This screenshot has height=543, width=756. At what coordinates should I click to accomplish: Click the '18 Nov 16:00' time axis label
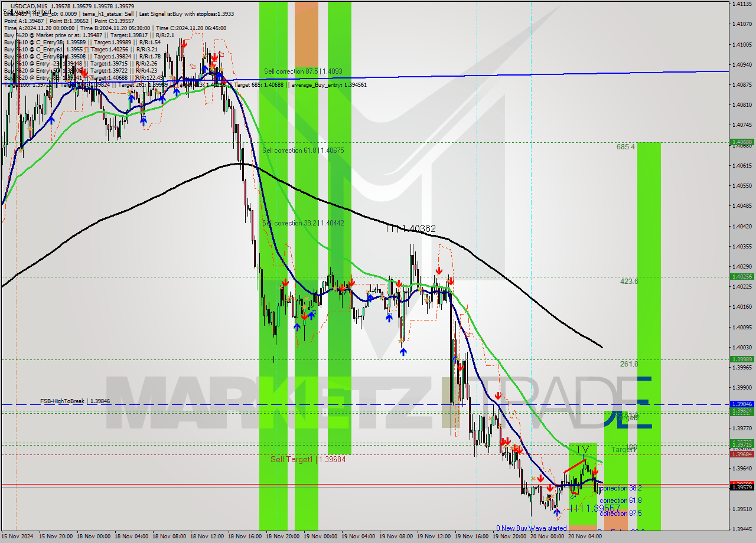[x=245, y=537]
